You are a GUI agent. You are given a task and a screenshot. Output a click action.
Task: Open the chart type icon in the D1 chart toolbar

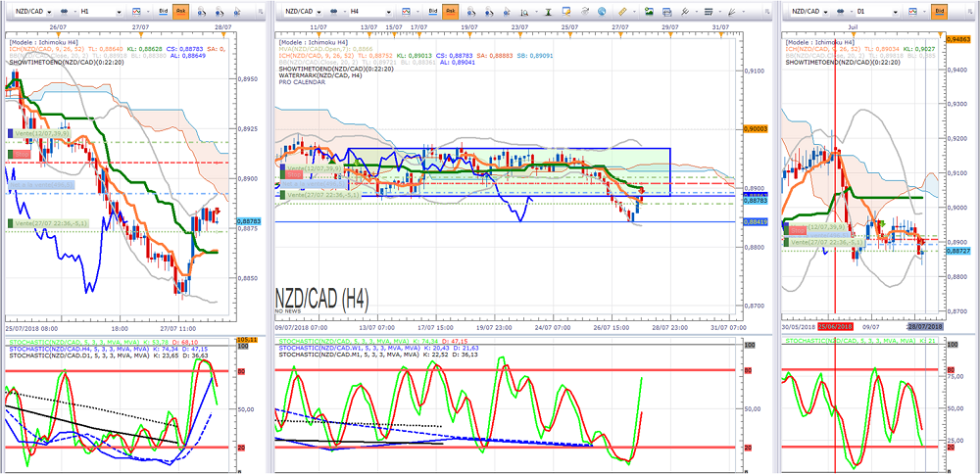(912, 11)
